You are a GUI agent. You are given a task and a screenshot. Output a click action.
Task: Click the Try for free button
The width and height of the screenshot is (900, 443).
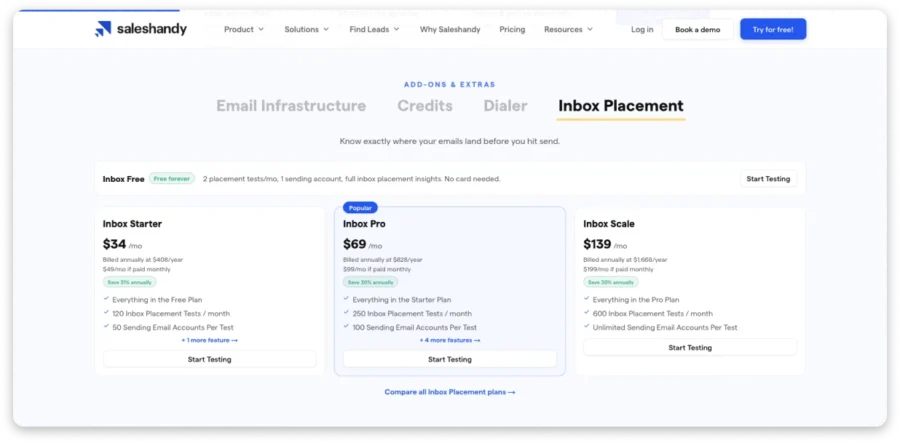tap(773, 29)
